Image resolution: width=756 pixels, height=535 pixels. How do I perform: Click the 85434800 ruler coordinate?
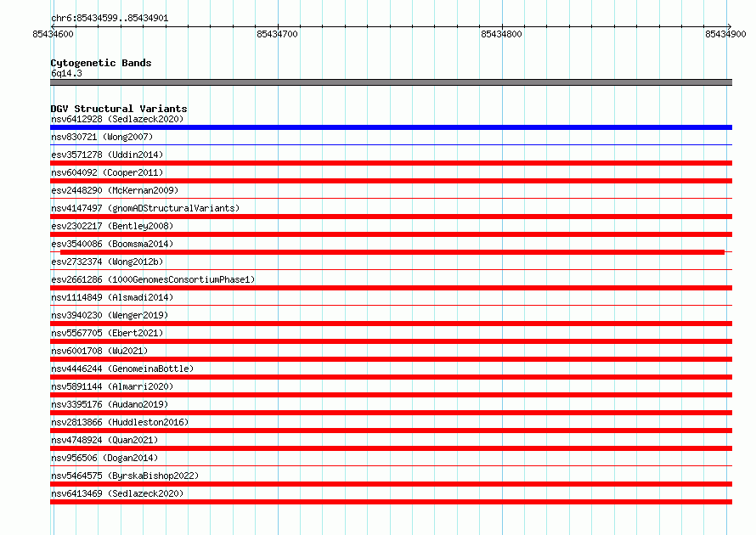[x=501, y=34]
